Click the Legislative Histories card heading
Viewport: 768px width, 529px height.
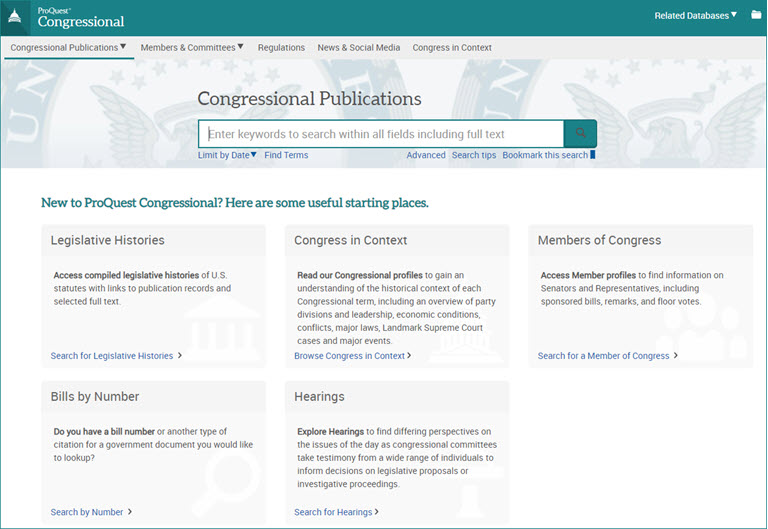tap(107, 240)
